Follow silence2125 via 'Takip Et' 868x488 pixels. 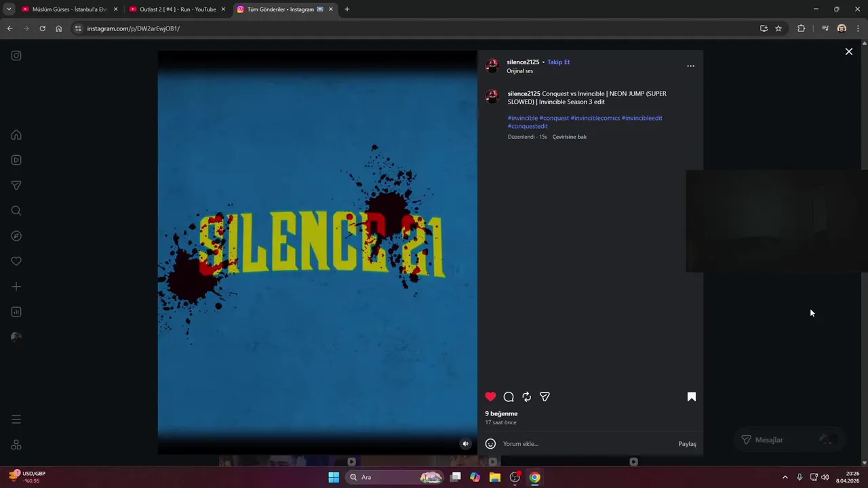click(558, 62)
